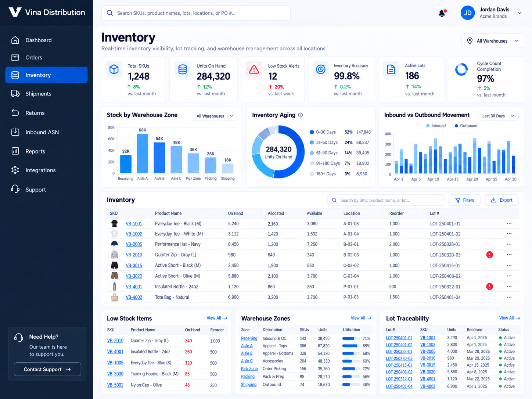Toggle the 180+ Days aging legend
This screenshot has height=399, width=532.
click(x=323, y=174)
